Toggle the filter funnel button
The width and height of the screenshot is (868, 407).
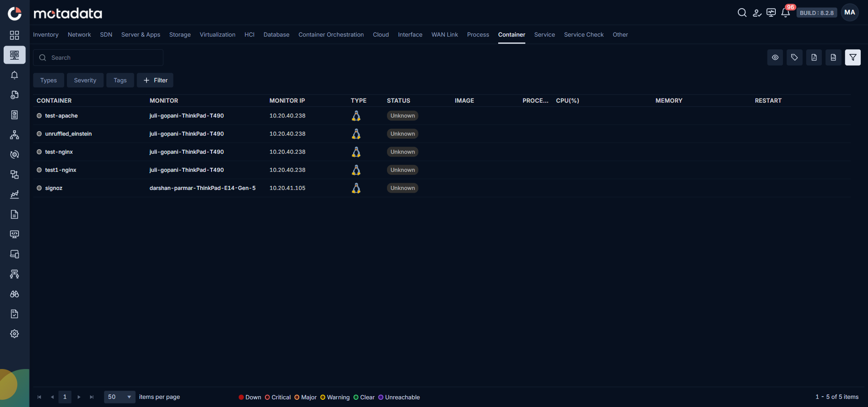point(853,57)
